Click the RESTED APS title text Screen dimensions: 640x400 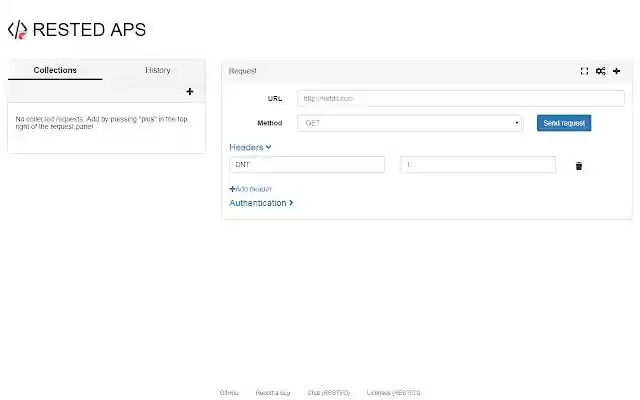[x=89, y=30]
